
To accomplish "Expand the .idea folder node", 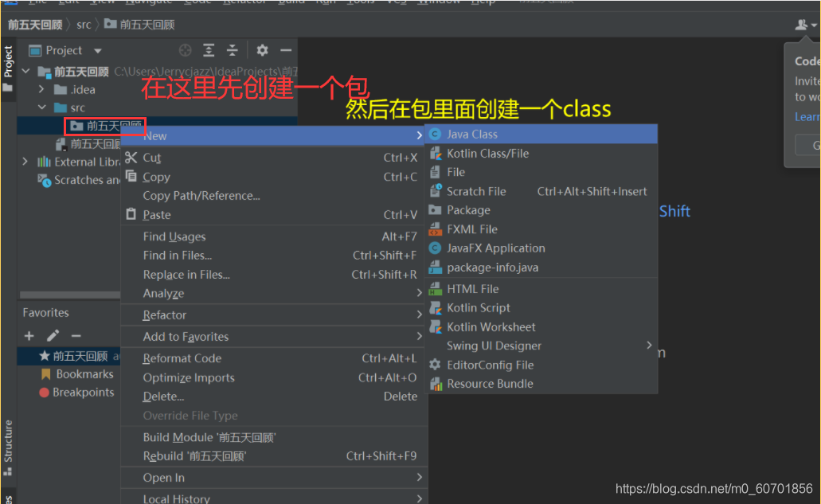I will coord(41,89).
